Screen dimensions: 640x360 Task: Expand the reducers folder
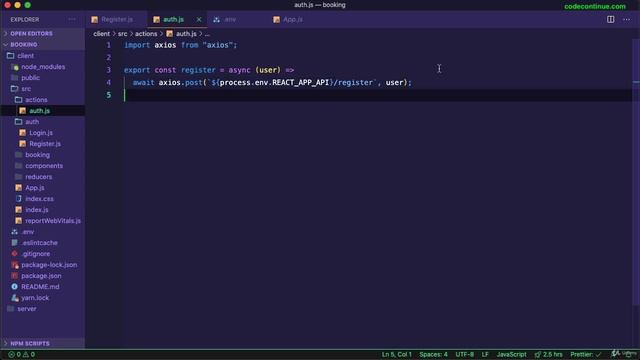point(42,177)
